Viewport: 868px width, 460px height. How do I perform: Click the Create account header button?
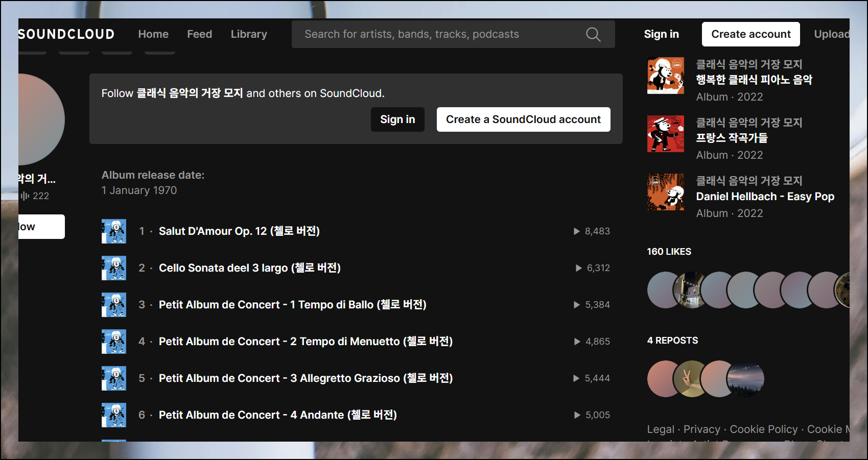click(x=750, y=34)
